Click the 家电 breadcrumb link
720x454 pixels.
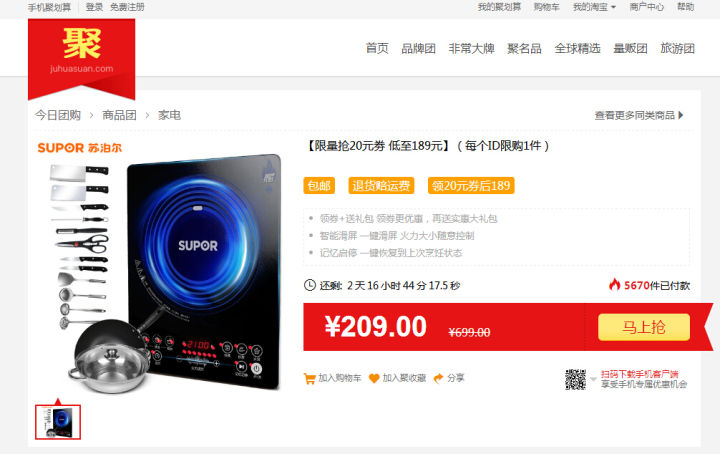click(x=169, y=115)
